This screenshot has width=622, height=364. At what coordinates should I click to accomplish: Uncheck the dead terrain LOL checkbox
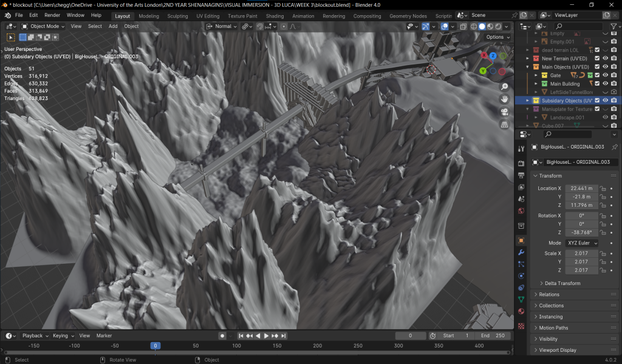597,50
